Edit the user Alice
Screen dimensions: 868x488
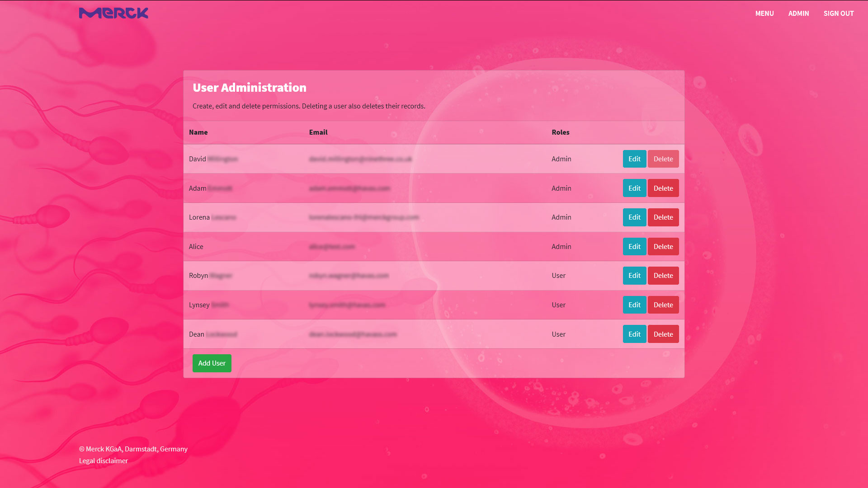[634, 246]
